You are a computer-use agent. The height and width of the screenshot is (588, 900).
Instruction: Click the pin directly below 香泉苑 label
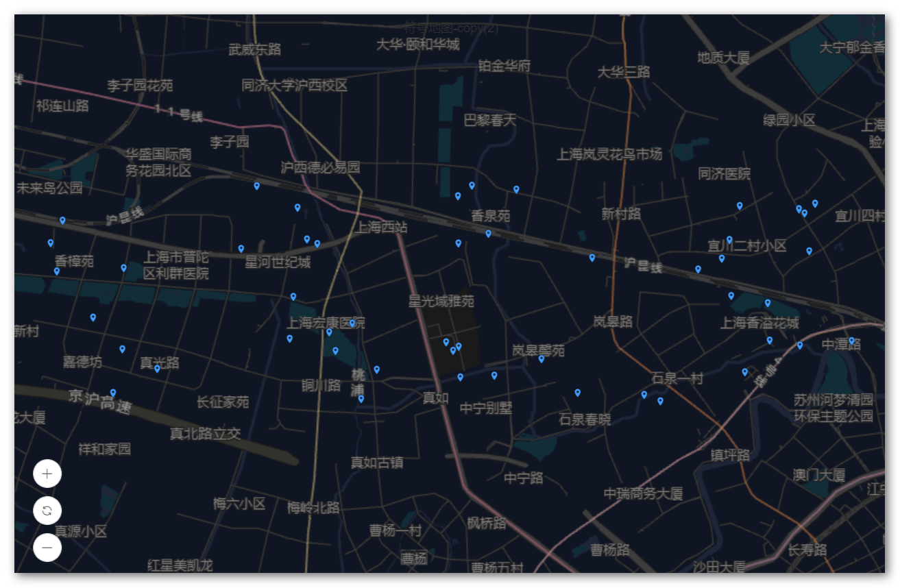(489, 234)
